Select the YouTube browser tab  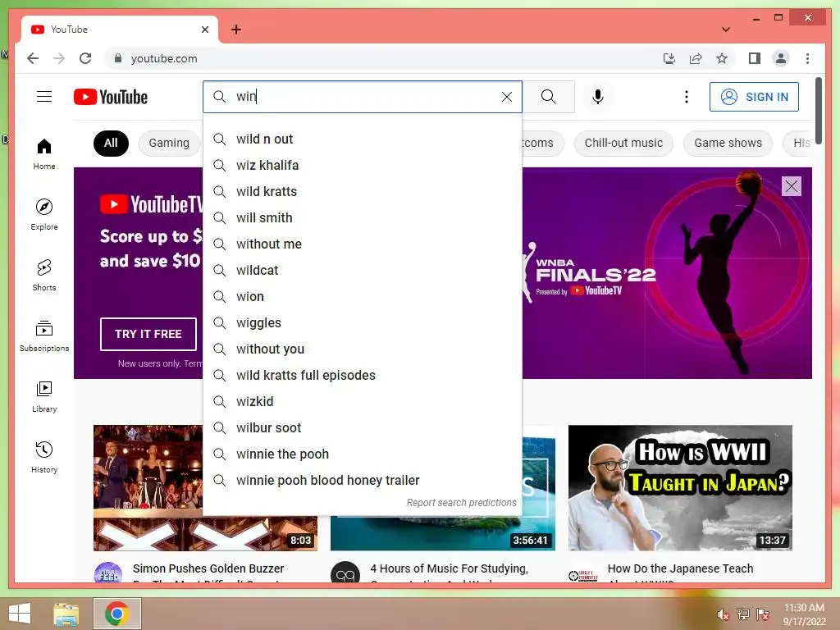[x=120, y=30]
